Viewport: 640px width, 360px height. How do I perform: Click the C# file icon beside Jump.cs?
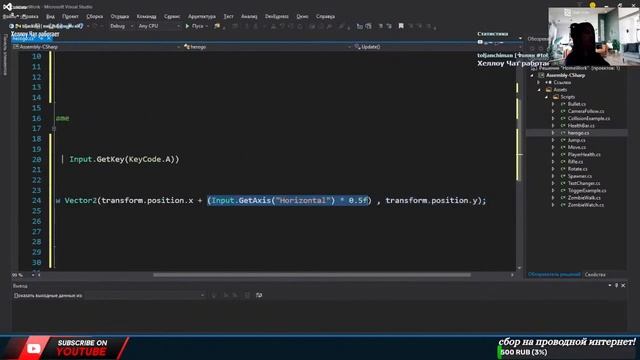(x=563, y=140)
